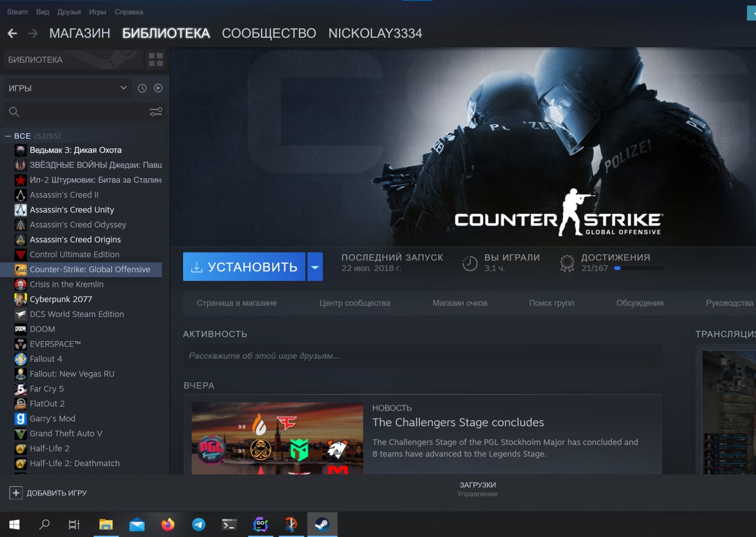Image resolution: width=756 pixels, height=537 pixels.
Task: Show recent games clock icon
Action: pyautogui.click(x=142, y=88)
